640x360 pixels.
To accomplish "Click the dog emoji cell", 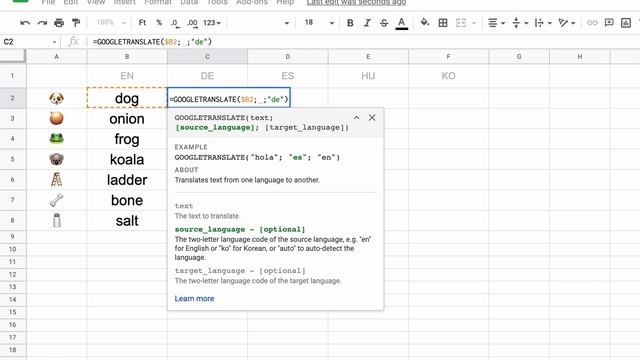I will [56, 98].
